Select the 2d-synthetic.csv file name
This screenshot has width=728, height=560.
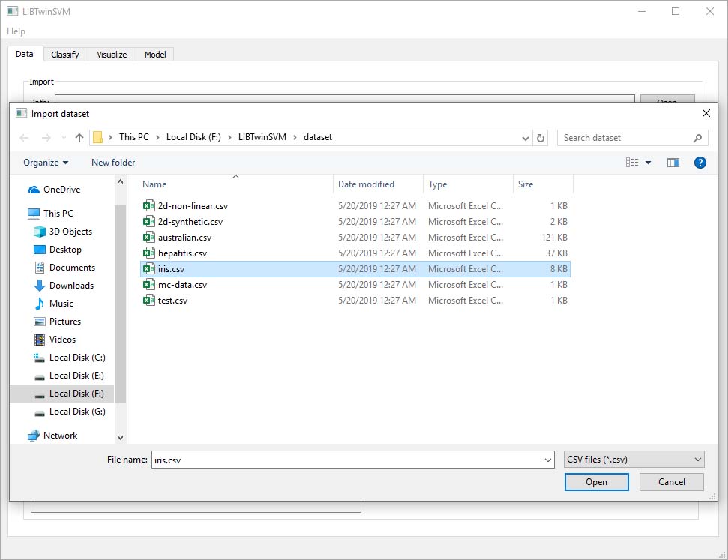(190, 221)
